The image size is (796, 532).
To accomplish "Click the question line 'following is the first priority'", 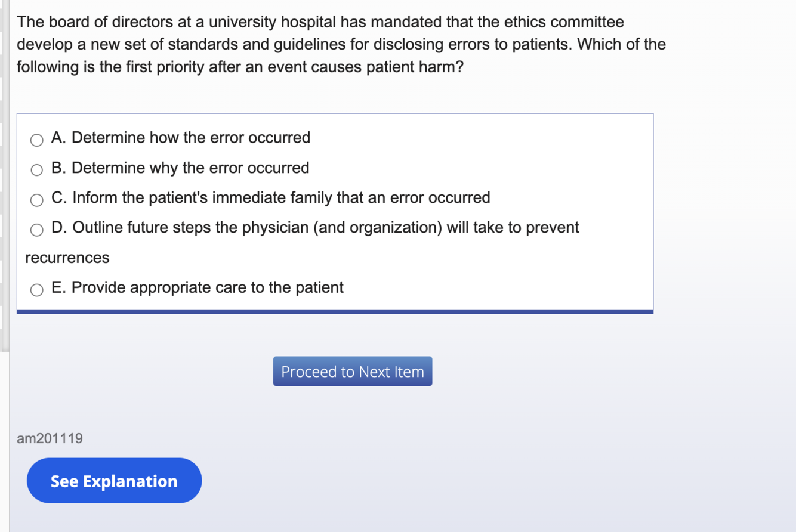I will 239,67.
